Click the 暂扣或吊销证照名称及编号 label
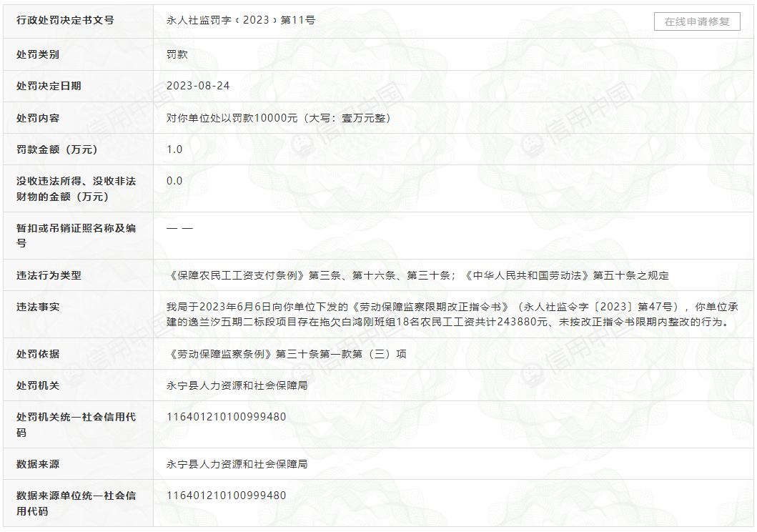The width and height of the screenshot is (757, 532). point(76,236)
